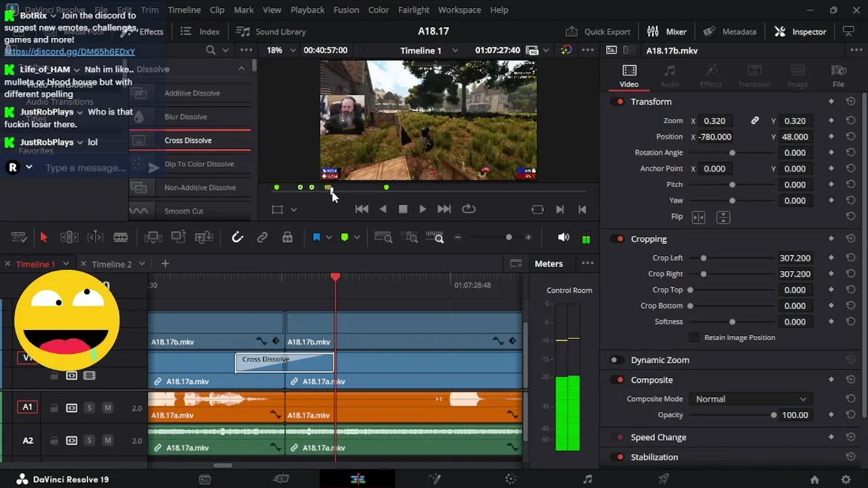This screenshot has height=488, width=868.
Task: Click the Custom Zoom icon
Action: pyautogui.click(x=435, y=237)
